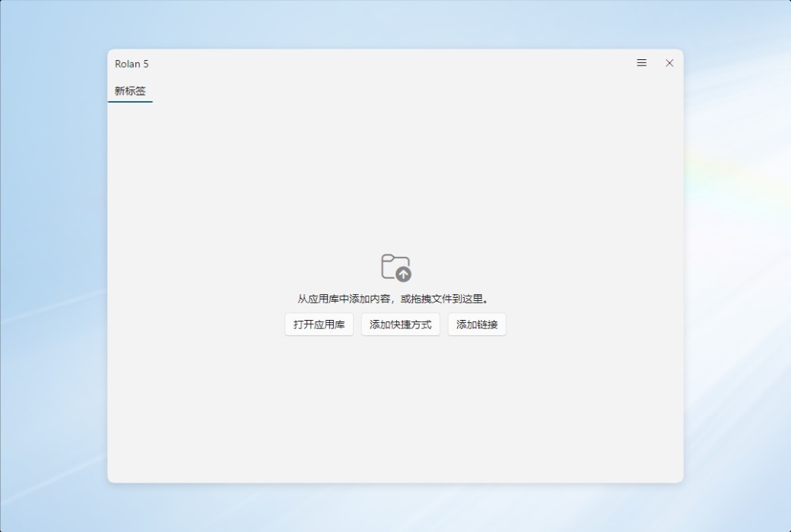Select the 新标签 tab
791x532 pixels.
point(130,91)
